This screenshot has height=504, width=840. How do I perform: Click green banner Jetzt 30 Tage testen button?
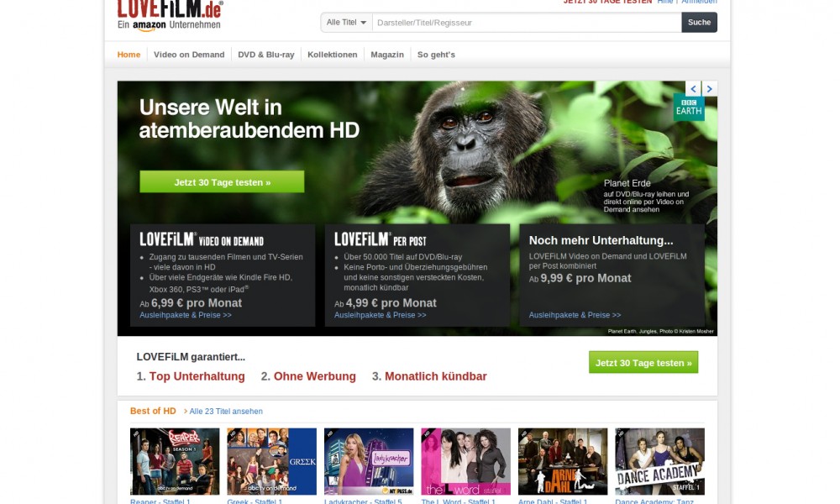click(x=222, y=182)
